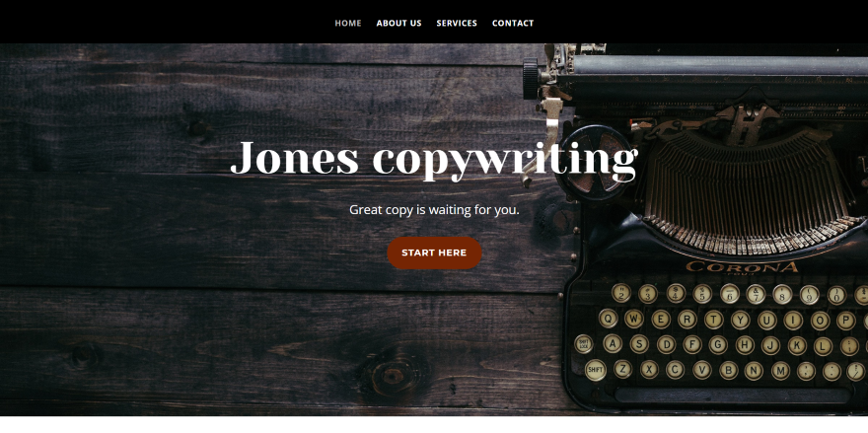Click the typewriter's SHIFT key
This screenshot has height=433, width=868.
[595, 369]
